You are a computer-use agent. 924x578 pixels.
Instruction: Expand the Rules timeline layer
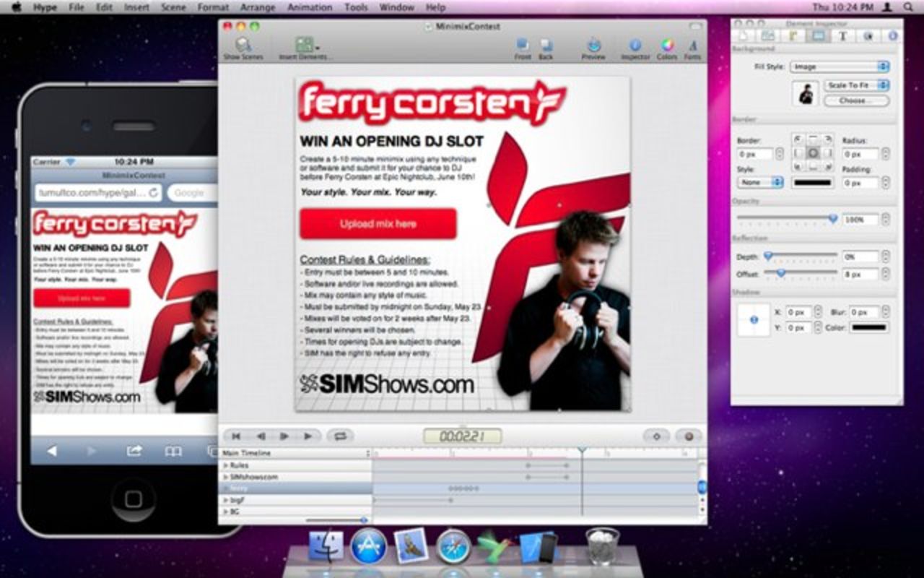click(x=225, y=466)
